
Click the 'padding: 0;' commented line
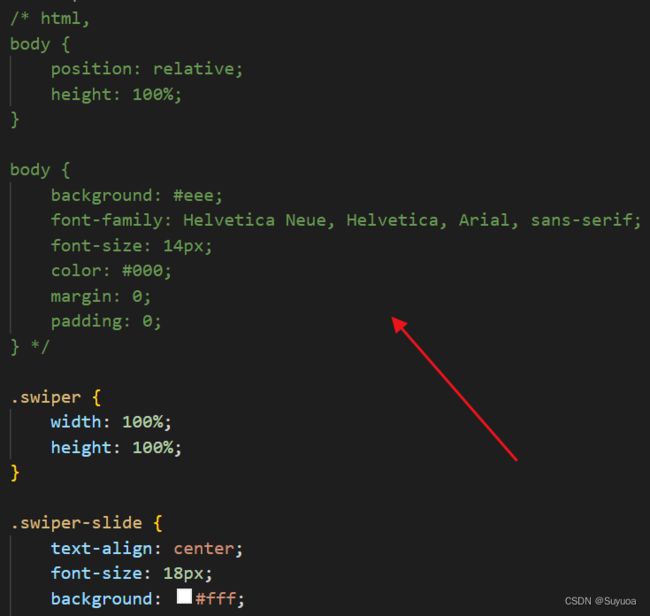pos(106,321)
